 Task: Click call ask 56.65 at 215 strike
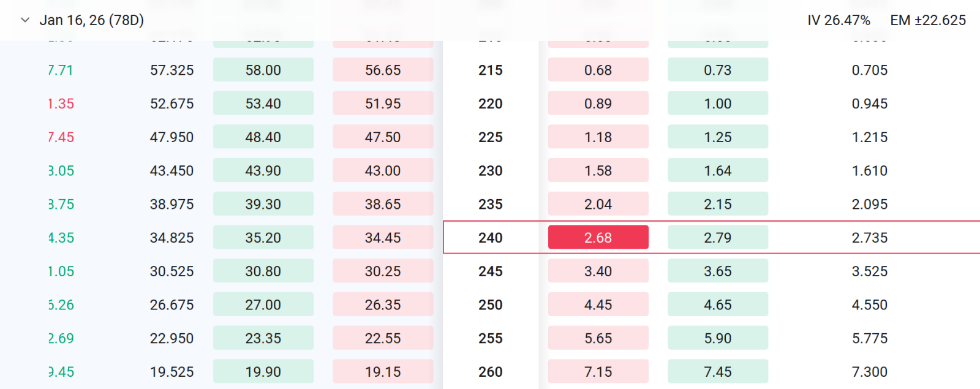(383, 70)
